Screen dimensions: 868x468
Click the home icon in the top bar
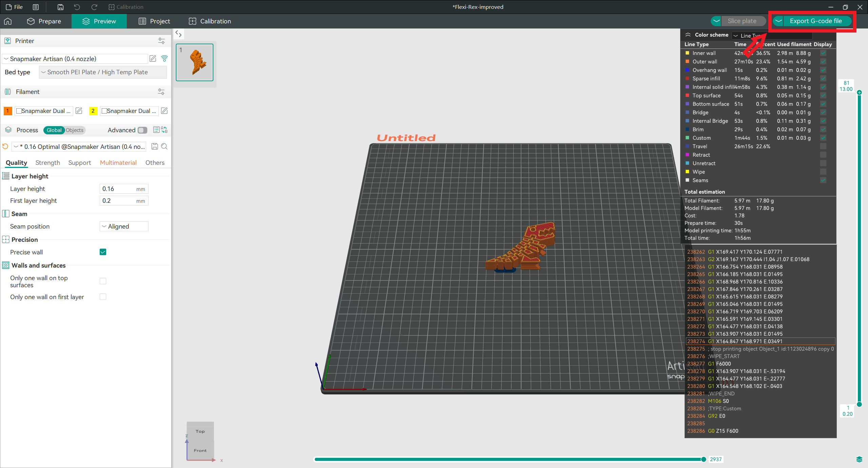click(8, 21)
